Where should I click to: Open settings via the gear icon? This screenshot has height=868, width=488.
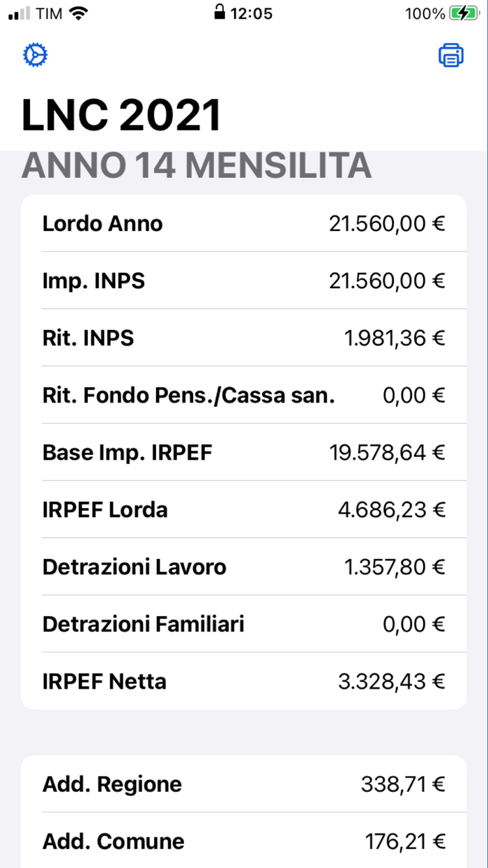[x=35, y=55]
